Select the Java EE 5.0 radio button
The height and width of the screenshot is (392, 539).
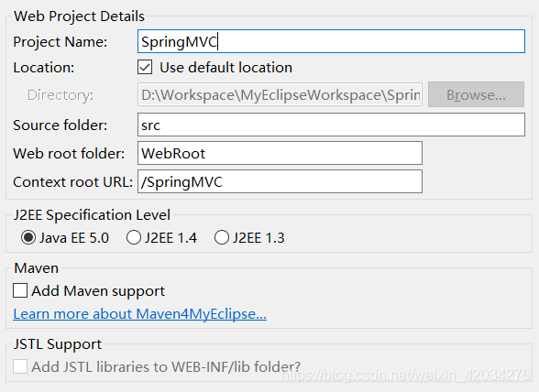28,237
